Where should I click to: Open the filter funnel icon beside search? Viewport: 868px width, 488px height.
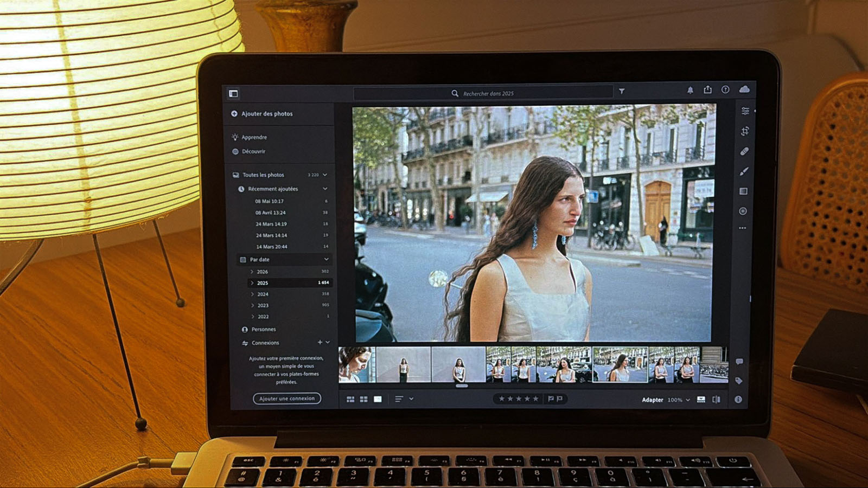click(x=622, y=92)
